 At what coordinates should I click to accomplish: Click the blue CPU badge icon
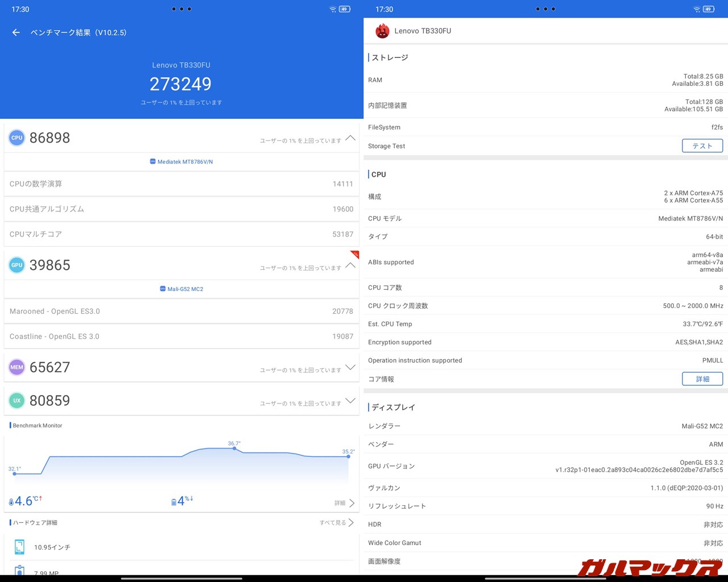(16, 138)
